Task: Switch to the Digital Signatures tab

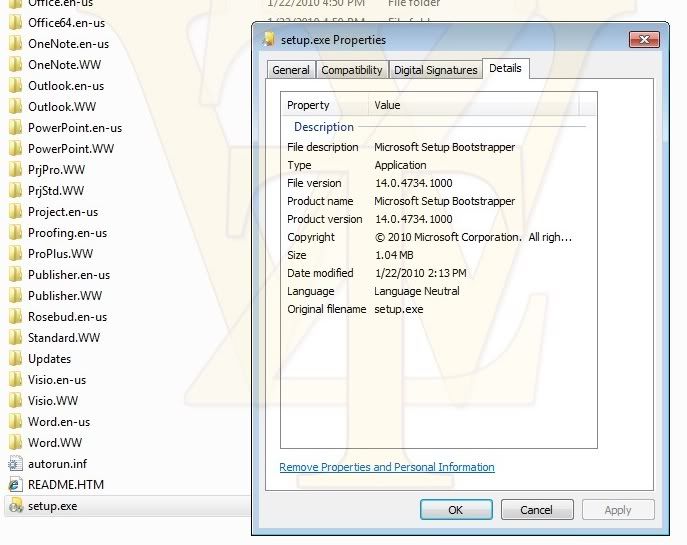Action: pos(436,70)
